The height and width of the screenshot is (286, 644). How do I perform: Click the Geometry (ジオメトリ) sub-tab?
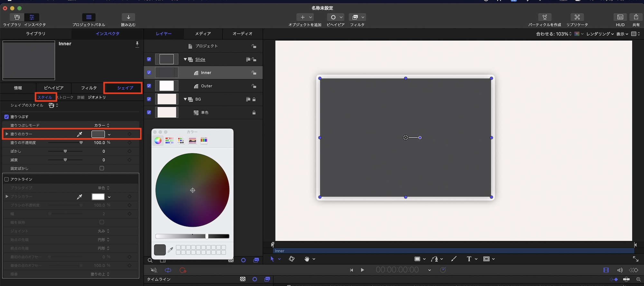click(97, 97)
